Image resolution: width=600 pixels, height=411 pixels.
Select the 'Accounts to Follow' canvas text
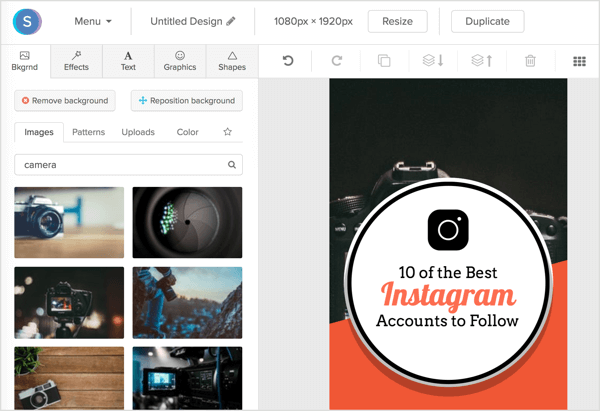point(447,321)
